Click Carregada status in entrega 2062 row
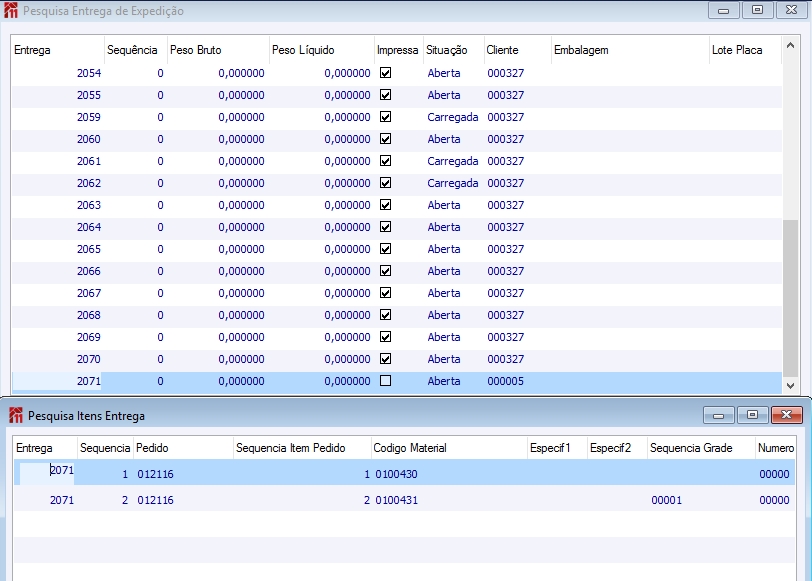The height and width of the screenshot is (581, 812). [453, 183]
